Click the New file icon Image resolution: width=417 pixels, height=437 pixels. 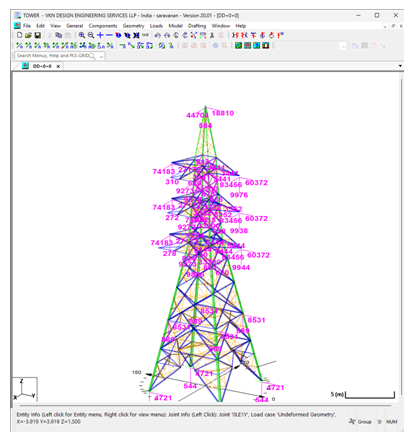19,35
